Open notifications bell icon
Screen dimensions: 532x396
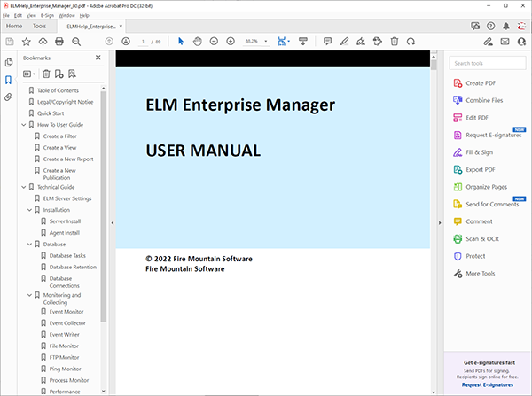(506, 26)
